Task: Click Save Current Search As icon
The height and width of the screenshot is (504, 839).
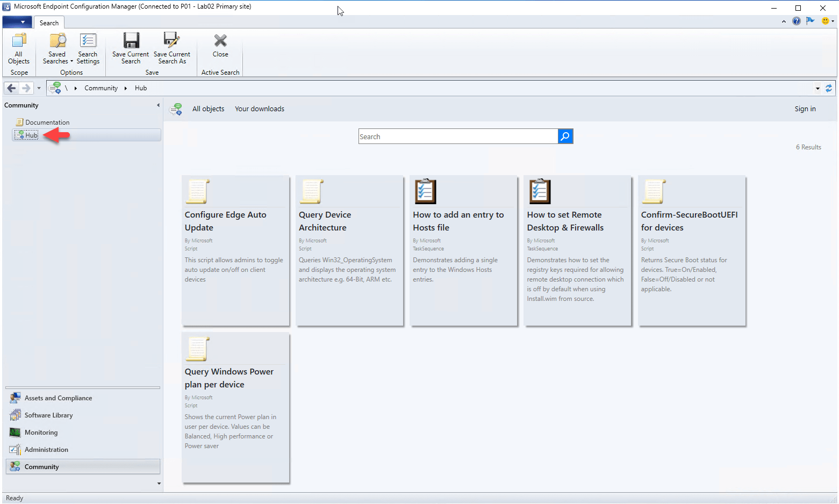Action: 171,41
